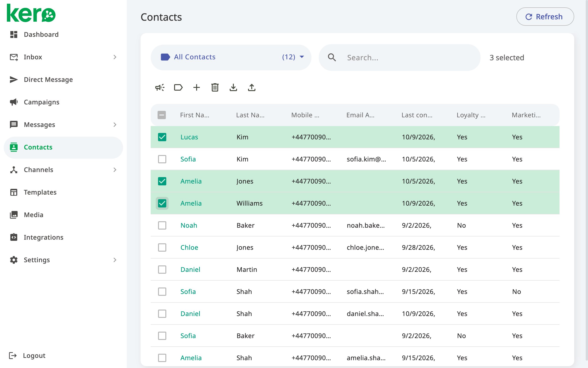This screenshot has width=588, height=368.
Task: Click the Direct Message paper plane icon
Action: pos(14,80)
